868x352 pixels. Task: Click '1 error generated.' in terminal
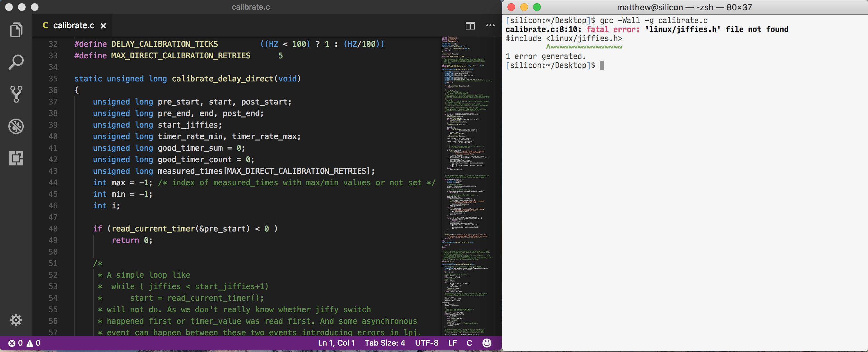click(x=546, y=56)
